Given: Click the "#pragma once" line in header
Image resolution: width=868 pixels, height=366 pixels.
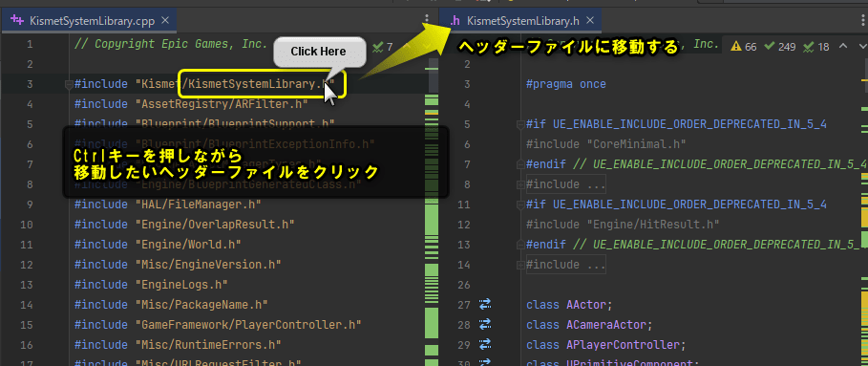Looking at the screenshot, I should tap(565, 84).
